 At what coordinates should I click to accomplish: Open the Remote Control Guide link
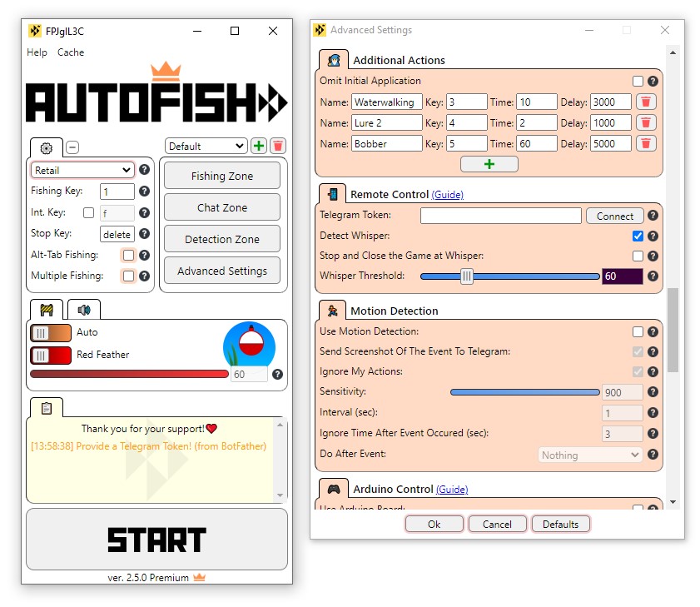tap(447, 195)
